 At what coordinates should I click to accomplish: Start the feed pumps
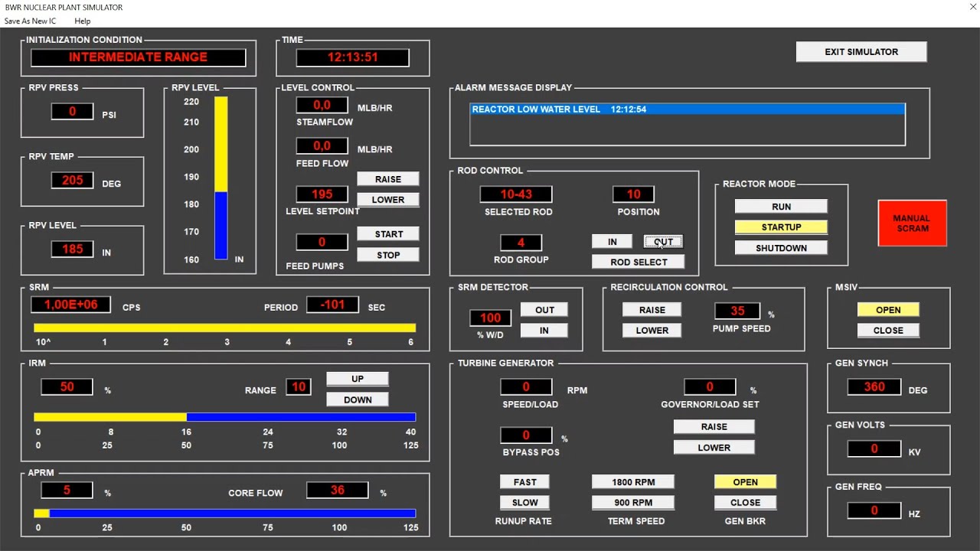tap(388, 234)
